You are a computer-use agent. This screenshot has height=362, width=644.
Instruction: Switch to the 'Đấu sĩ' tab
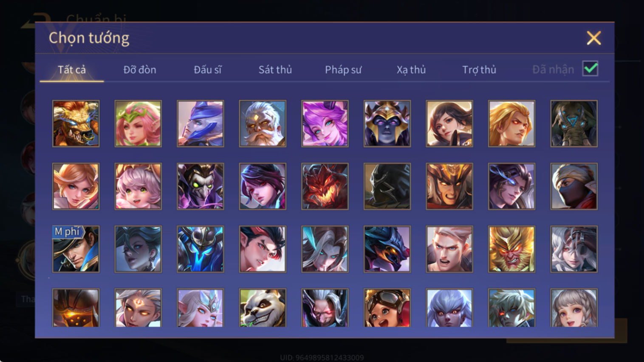(208, 70)
